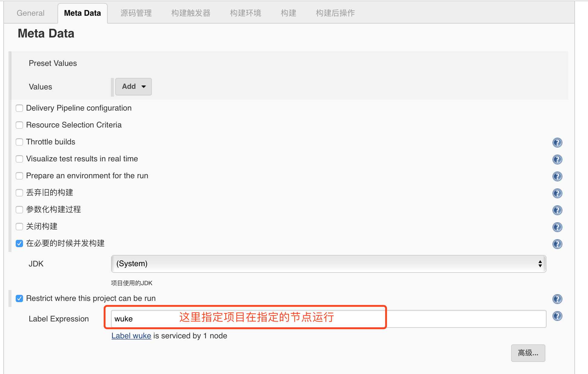This screenshot has width=588, height=374.
Task: Click the 项目使用的JDK description text
Action: pyautogui.click(x=132, y=283)
